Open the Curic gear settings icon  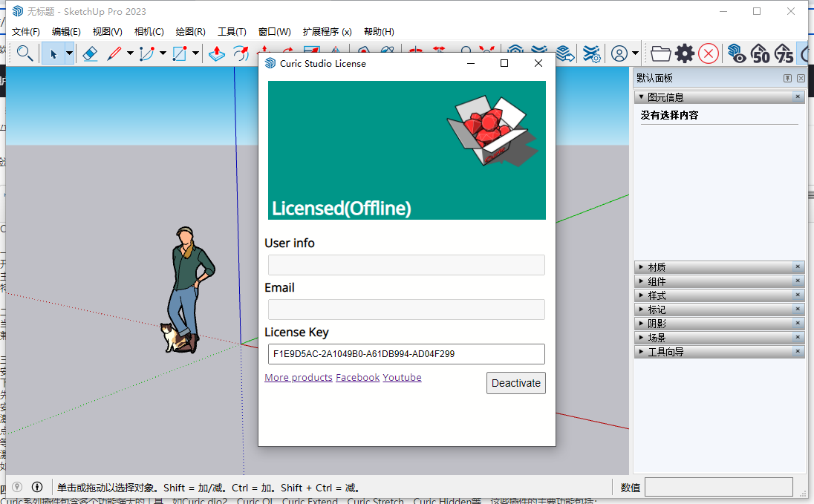(x=685, y=53)
